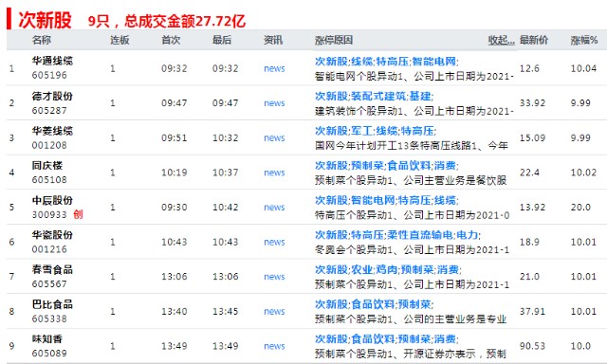607x364 pixels.
Task: Open 春雪食品 reason tags 次新股;农业;鸡肉;预制菜;消费
Action: 388,269
